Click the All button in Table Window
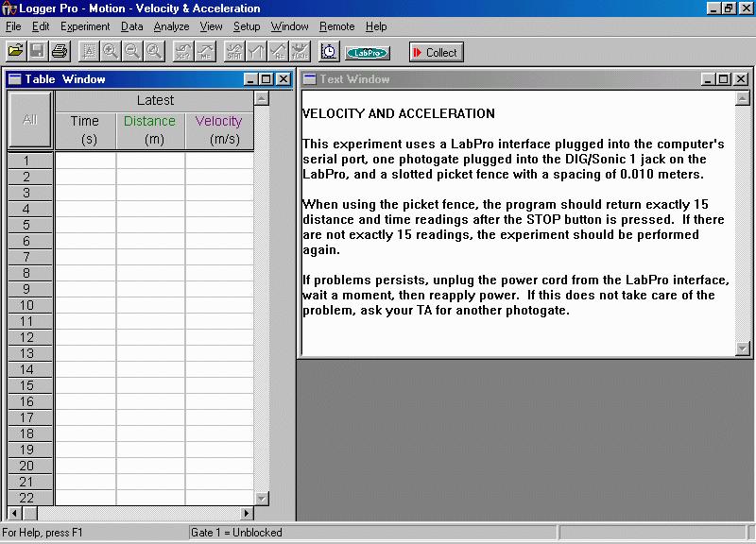The image size is (756, 544). pos(30,120)
